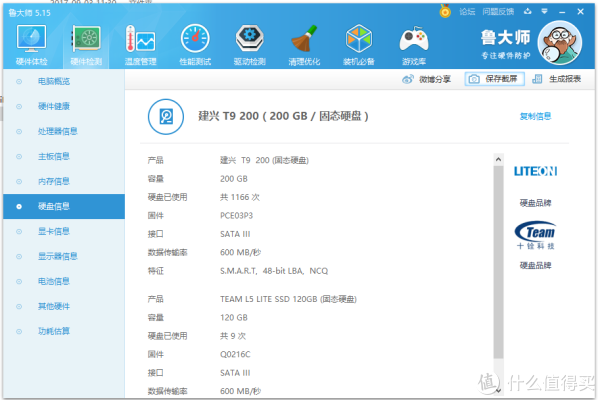Image resolution: width=600 pixels, height=400 pixels.
Task: Open 游戏库 game controller icon
Action: pos(414,44)
